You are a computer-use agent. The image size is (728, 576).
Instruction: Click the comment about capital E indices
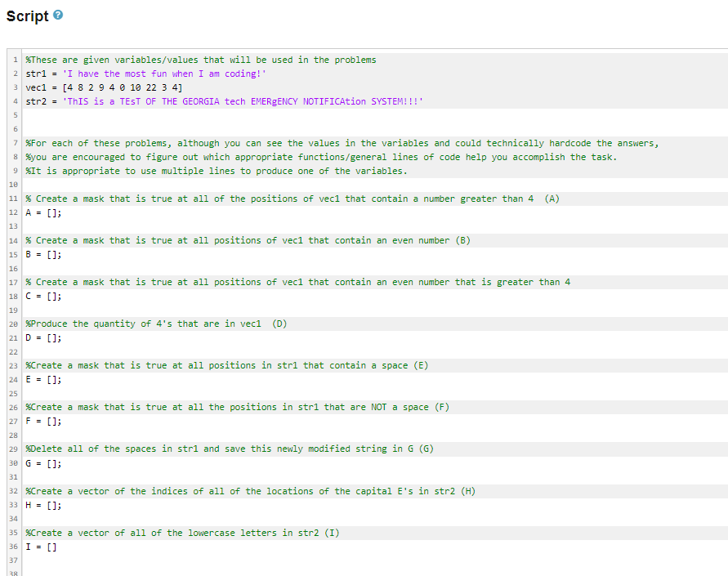pyautogui.click(x=229, y=490)
